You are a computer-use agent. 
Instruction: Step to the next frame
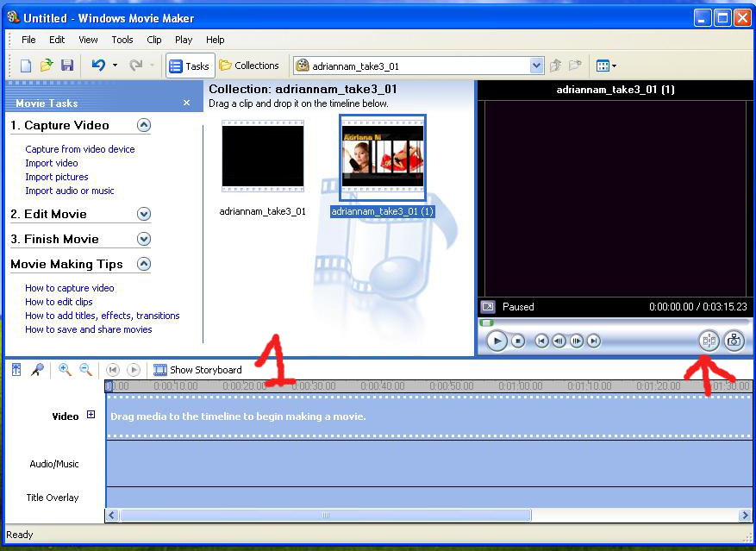click(x=577, y=341)
